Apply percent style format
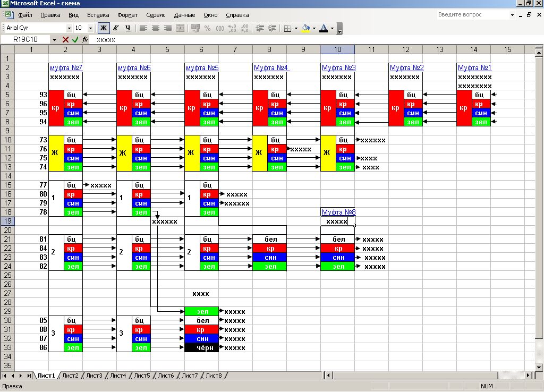The height and width of the screenshot is (392, 544). (x=208, y=28)
